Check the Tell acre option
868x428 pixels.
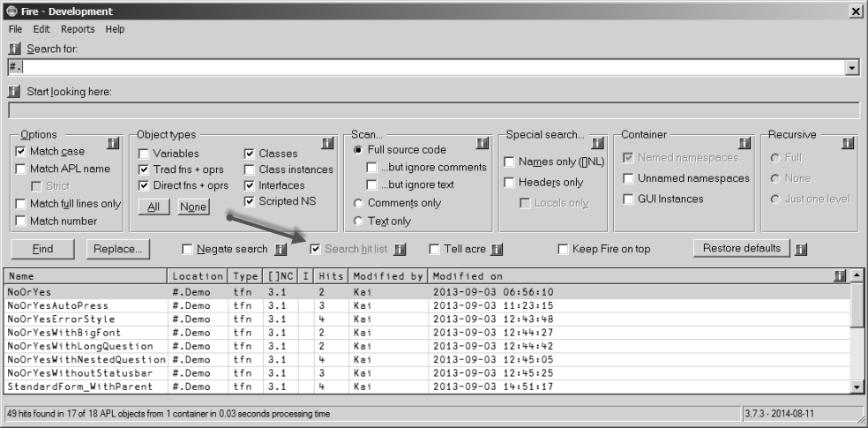(x=435, y=249)
